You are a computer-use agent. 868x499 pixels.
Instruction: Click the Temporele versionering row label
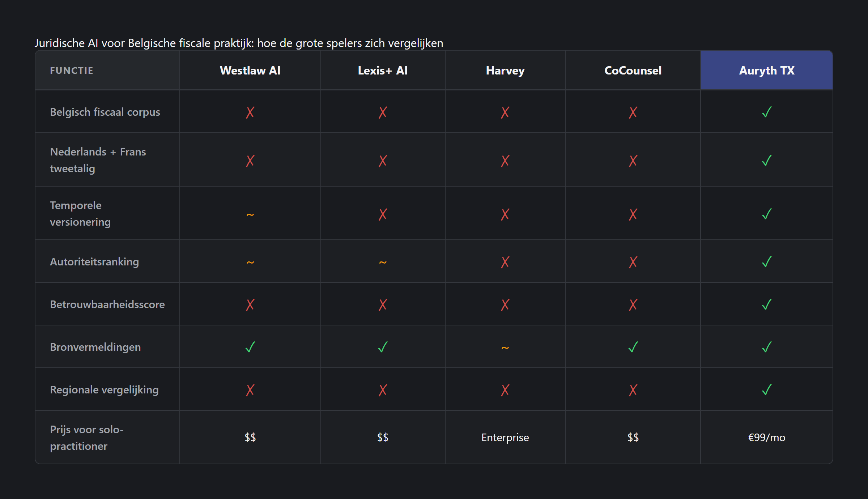[80, 213]
